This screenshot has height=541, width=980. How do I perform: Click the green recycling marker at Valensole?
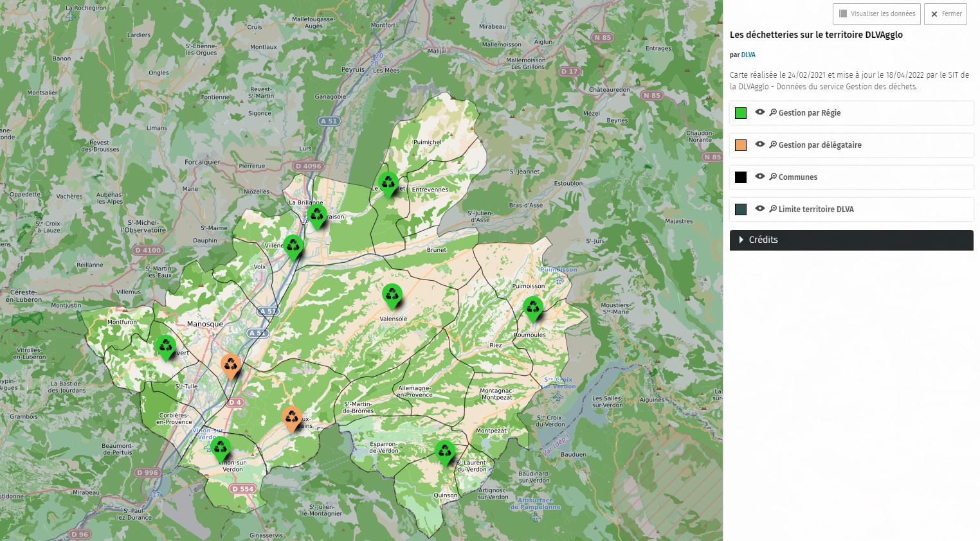pos(392,296)
